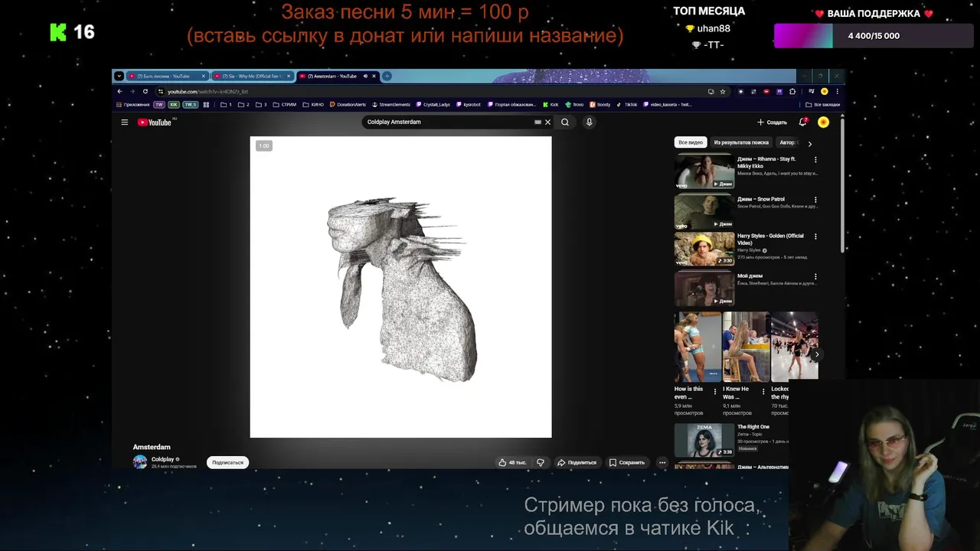The width and height of the screenshot is (980, 551).
Task: Open options for Мой джем
Action: pos(815,276)
